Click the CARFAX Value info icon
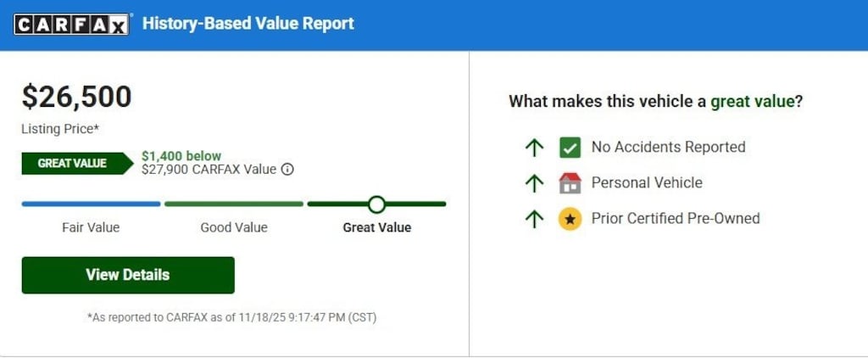Image resolution: width=868 pixels, height=358 pixels. (x=287, y=169)
